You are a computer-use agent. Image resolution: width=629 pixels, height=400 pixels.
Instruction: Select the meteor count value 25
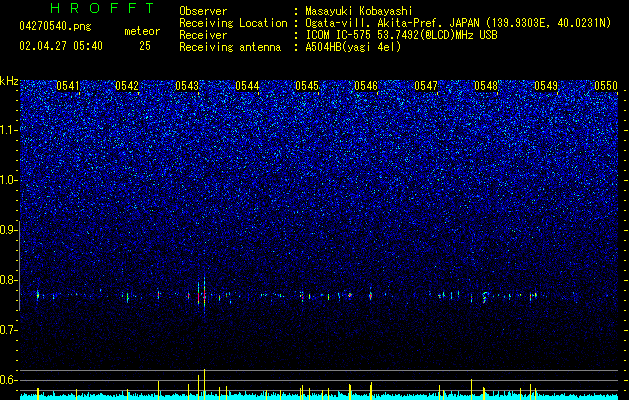145,46
